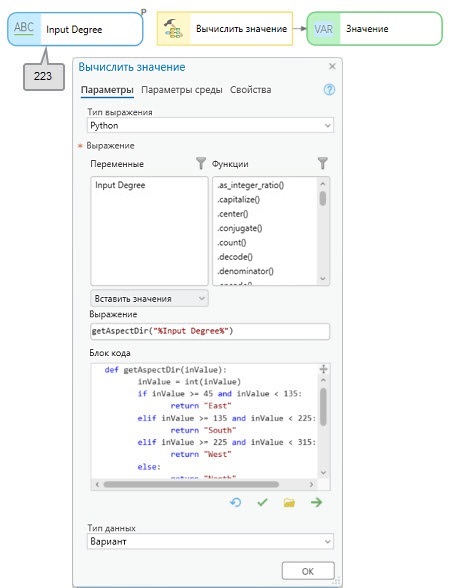Open the Тип данных Вариант dropdown
The image size is (452, 588).
(210, 542)
